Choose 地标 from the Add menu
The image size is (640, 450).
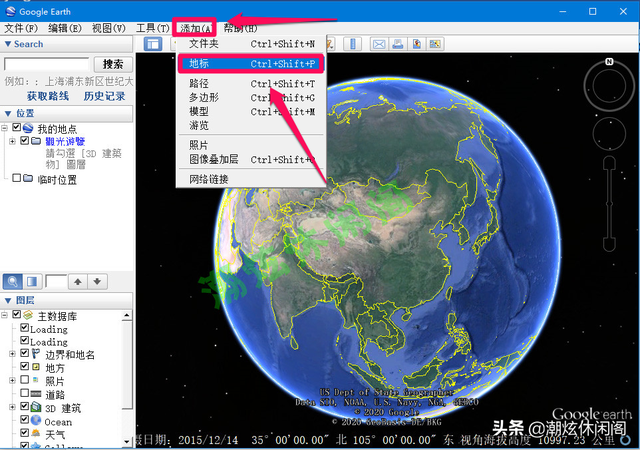[x=251, y=64]
